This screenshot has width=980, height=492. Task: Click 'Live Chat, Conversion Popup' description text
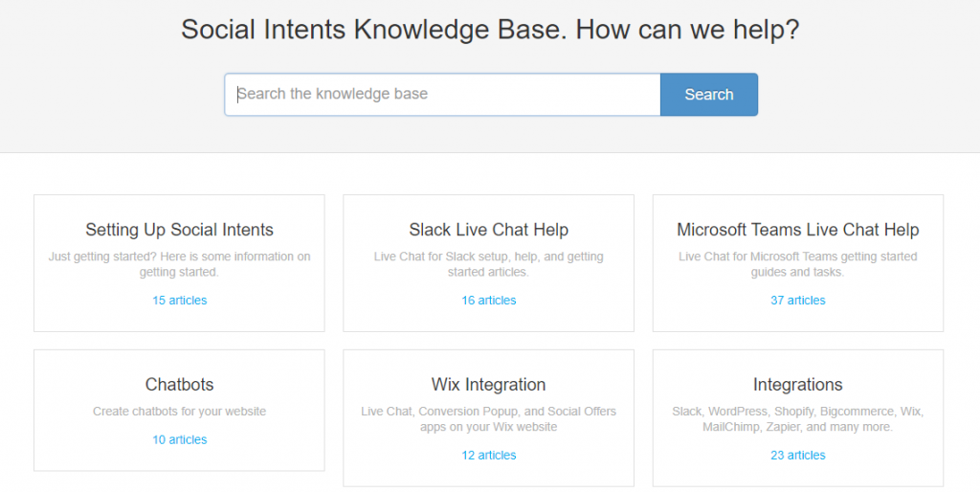click(489, 419)
